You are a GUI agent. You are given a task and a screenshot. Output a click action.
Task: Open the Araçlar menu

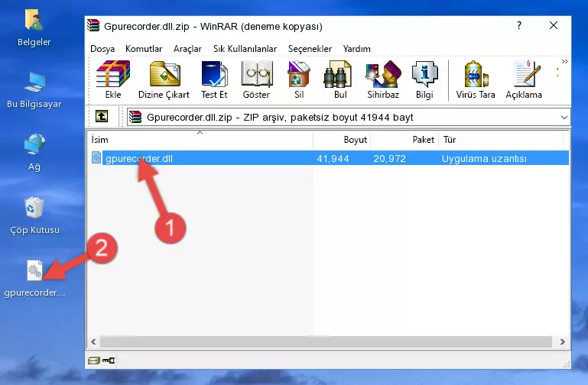click(187, 49)
